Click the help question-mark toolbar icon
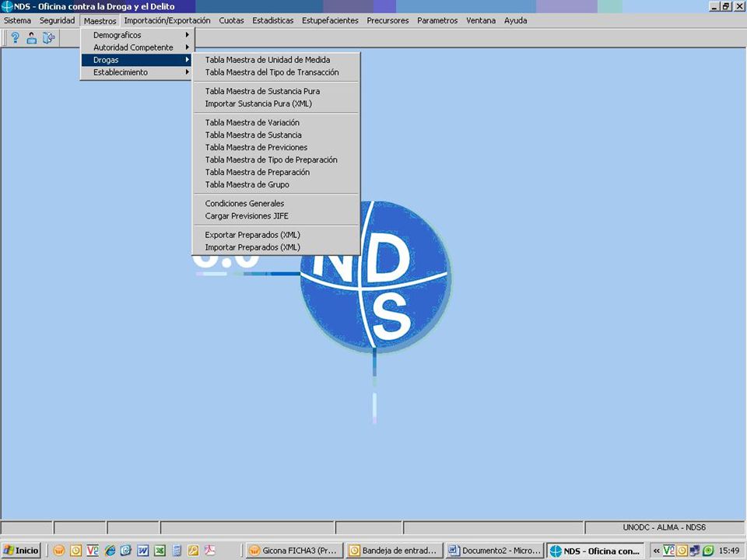Screen dimensions: 747x560 (16, 37)
